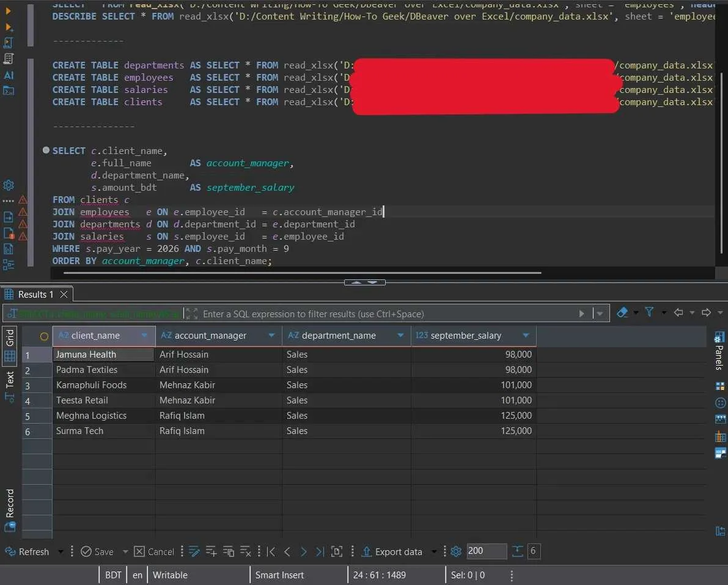This screenshot has width=728, height=585.
Task: Go to next results page arrow
Action: [303, 551]
